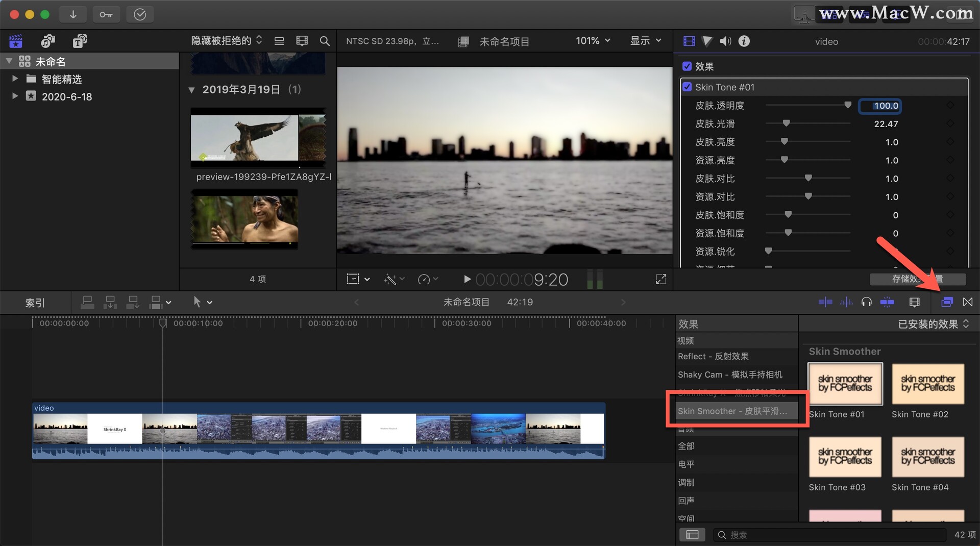980x546 pixels.
Task: Click the effects 搜索 search field
Action: click(x=829, y=534)
